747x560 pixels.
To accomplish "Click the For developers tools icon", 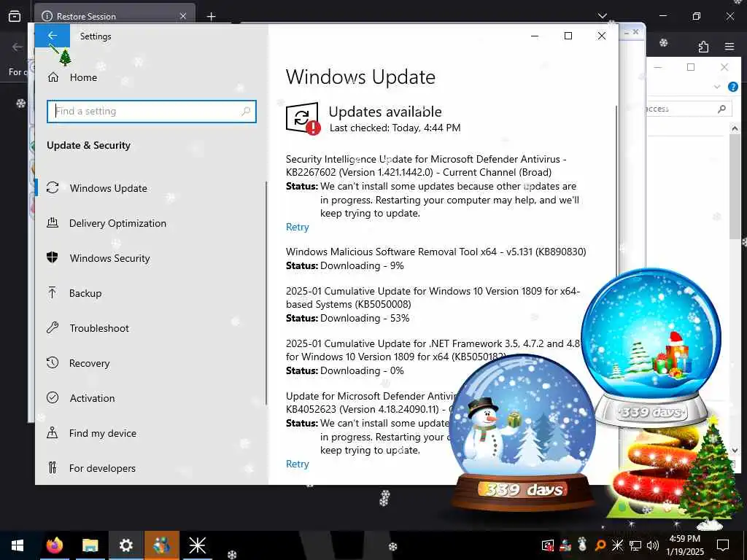I will pyautogui.click(x=53, y=467).
